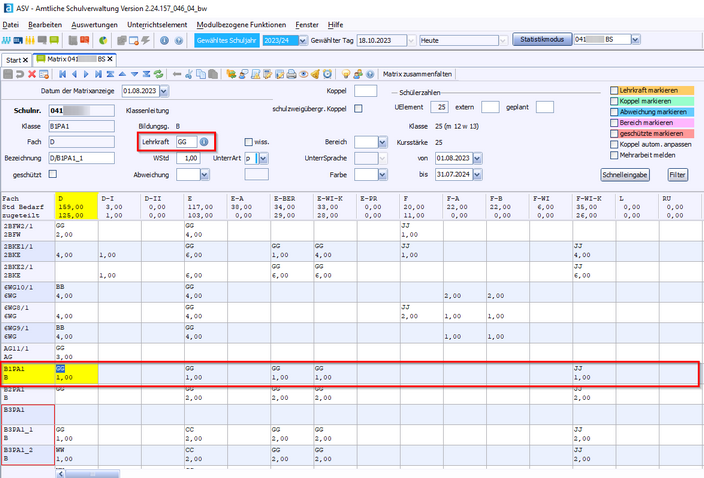Click the left grey arrow icon in matrix toolbar
The image size is (704, 478).
tap(177, 75)
